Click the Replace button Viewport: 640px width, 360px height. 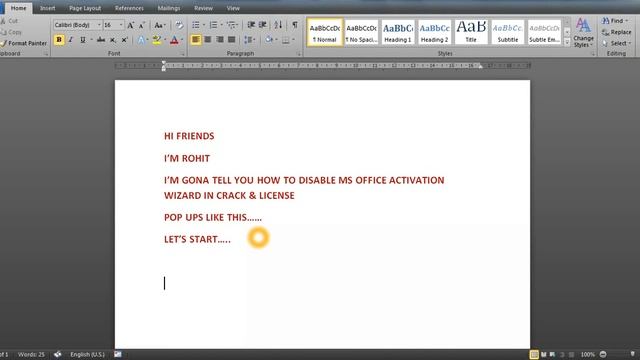616,32
